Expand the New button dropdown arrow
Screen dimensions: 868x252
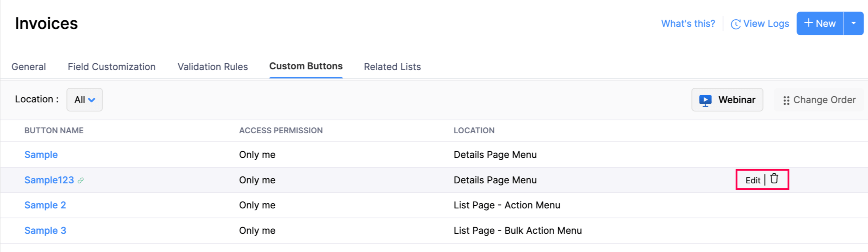click(x=853, y=23)
